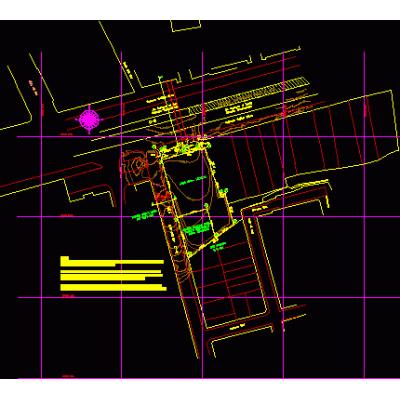Select the yellow notes text block
The height and width of the screenshot is (400, 400).
[x=113, y=273]
